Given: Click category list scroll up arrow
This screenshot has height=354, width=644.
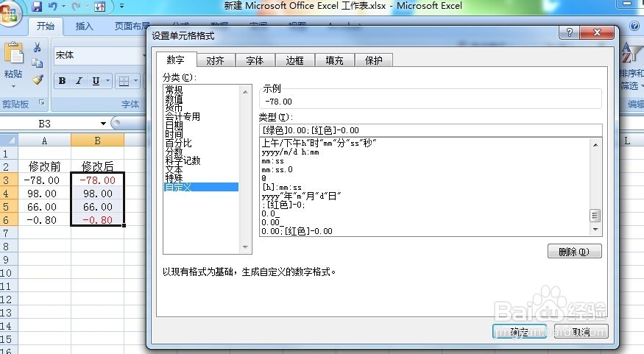Looking at the screenshot, I should tap(245, 91).
